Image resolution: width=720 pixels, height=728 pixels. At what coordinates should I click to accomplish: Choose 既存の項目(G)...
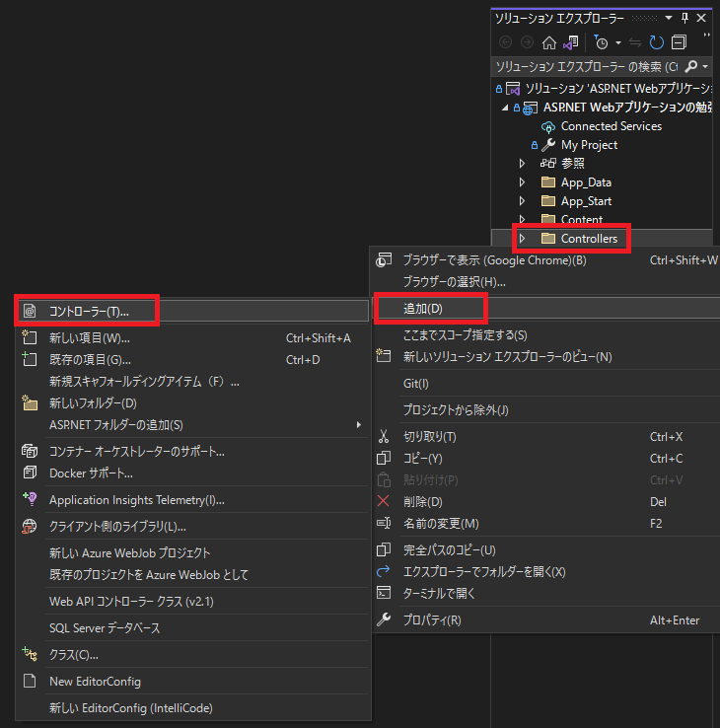[192, 360]
